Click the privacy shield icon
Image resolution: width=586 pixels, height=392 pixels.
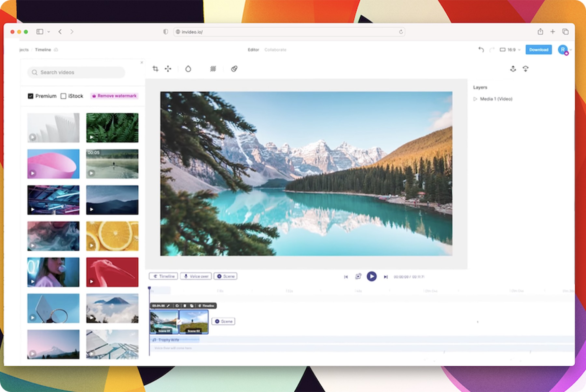pyautogui.click(x=166, y=32)
